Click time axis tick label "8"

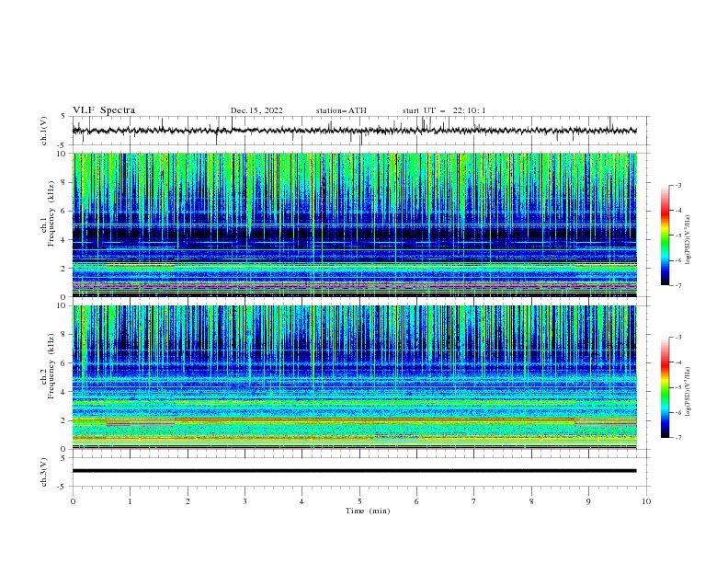531,501
